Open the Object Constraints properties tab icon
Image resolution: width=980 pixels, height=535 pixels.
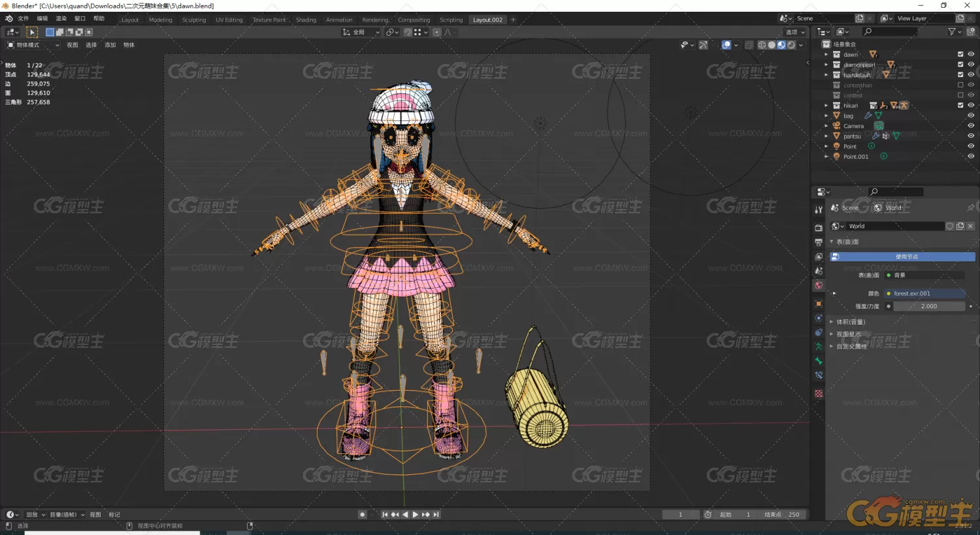click(x=819, y=332)
